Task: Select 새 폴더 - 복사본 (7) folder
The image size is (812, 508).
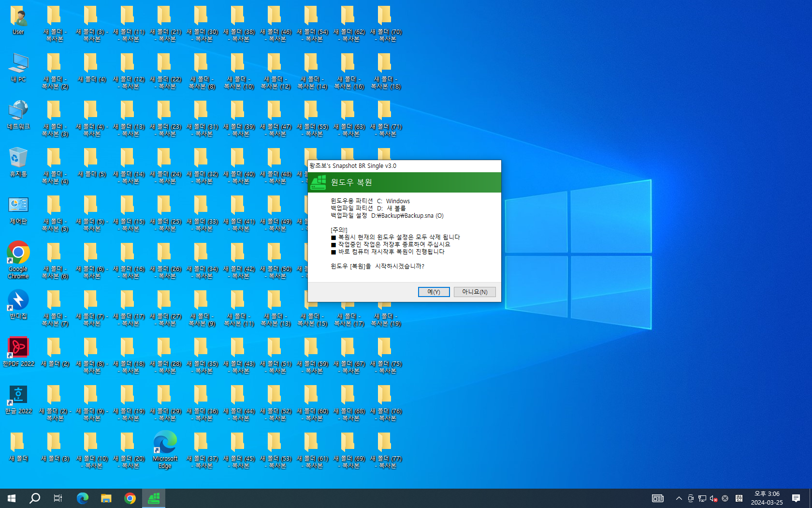Action: pos(55,308)
